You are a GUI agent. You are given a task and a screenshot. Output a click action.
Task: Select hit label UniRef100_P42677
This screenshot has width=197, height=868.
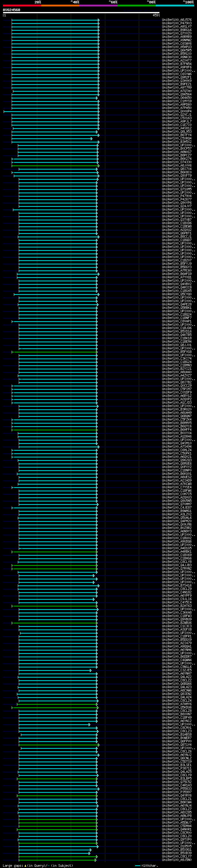[177, 199]
